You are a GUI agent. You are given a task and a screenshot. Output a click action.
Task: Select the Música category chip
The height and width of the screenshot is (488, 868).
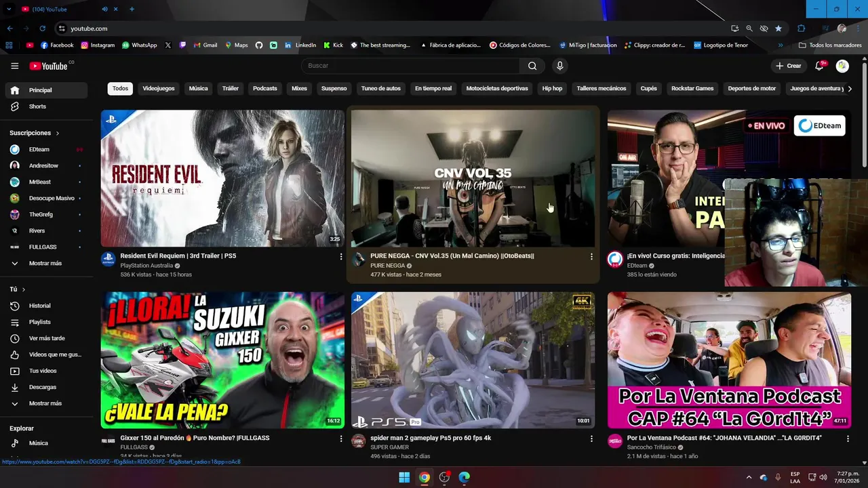[x=198, y=88]
